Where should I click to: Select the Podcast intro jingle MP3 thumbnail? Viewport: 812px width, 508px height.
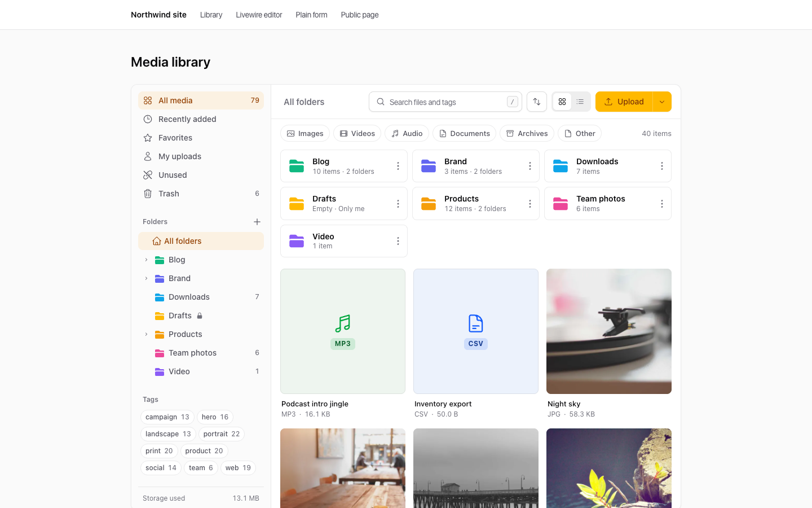[343, 331]
